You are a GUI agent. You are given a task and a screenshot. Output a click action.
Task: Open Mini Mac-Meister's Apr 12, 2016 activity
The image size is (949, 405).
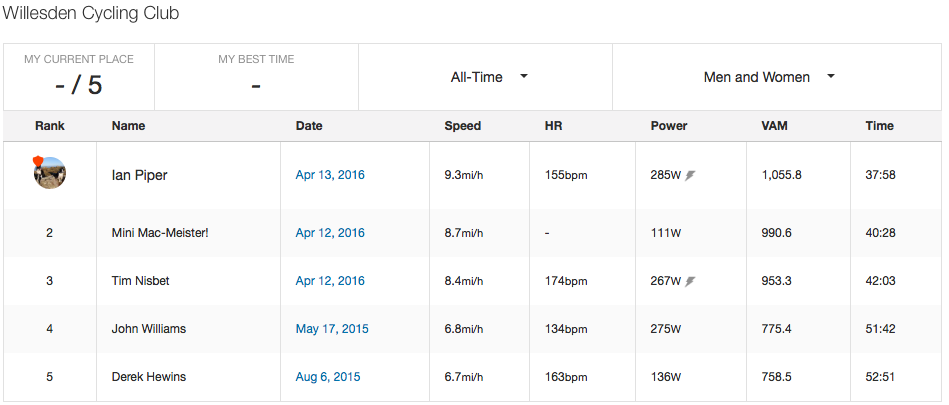tap(330, 233)
